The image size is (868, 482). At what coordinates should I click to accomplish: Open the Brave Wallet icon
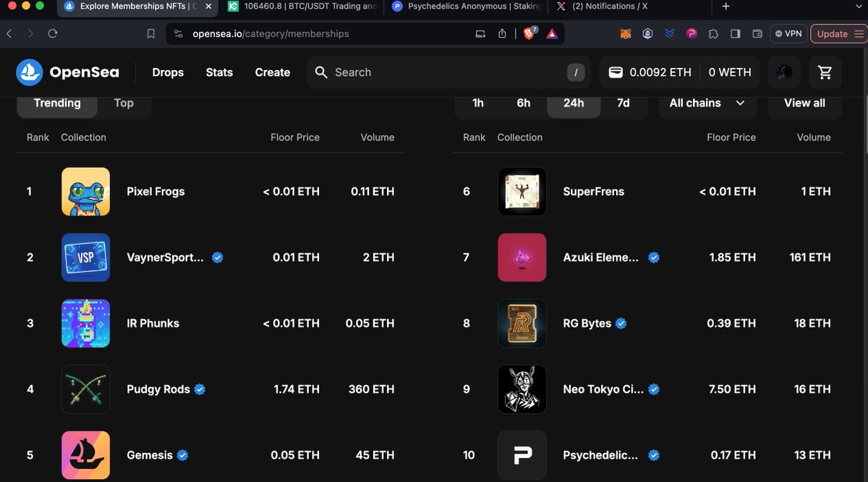pyautogui.click(x=757, y=33)
